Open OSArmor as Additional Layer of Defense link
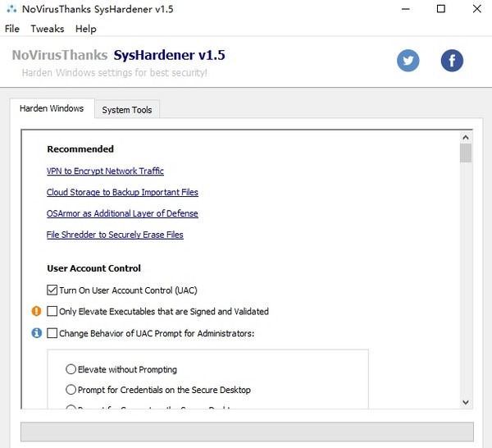Image resolution: width=492 pixels, height=448 pixels. pos(122,213)
